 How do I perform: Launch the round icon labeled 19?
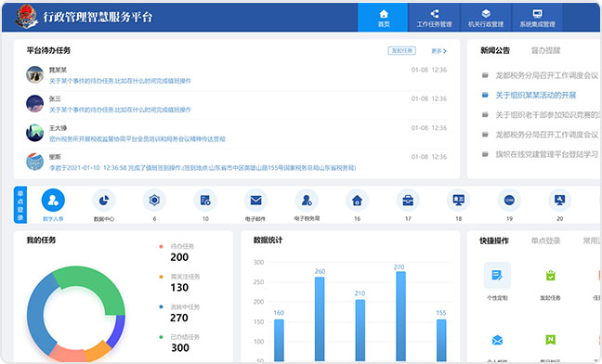point(509,201)
